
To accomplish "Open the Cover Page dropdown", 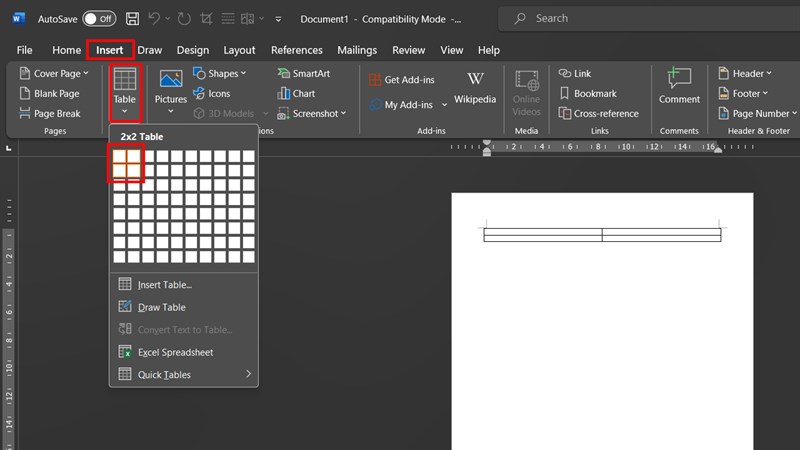I will pos(54,73).
